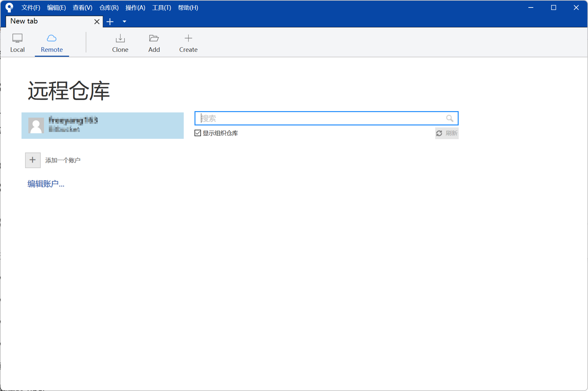Image resolution: width=588 pixels, height=391 pixels.
Task: Open a new tab with plus button
Action: (x=110, y=22)
